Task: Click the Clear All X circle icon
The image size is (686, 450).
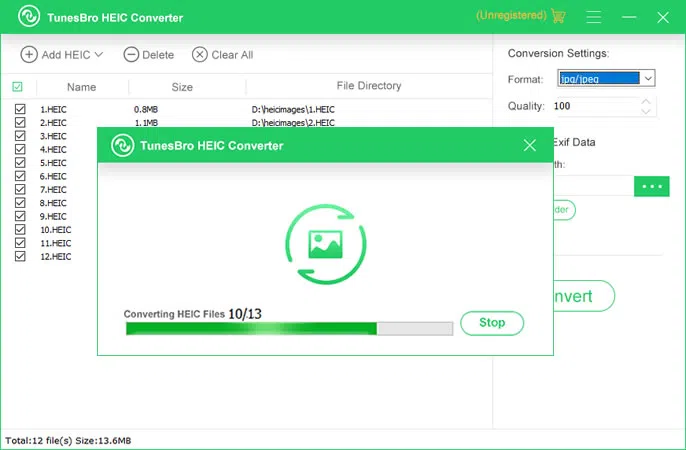Action: pos(200,55)
